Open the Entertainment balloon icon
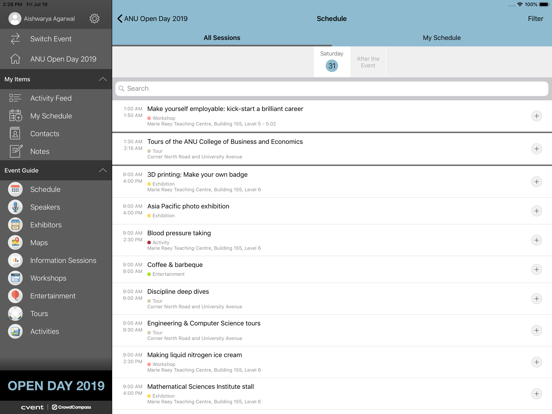 [15, 296]
